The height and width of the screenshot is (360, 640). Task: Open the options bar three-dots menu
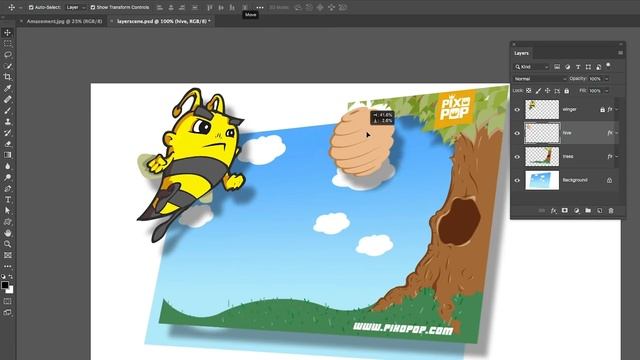(260, 7)
